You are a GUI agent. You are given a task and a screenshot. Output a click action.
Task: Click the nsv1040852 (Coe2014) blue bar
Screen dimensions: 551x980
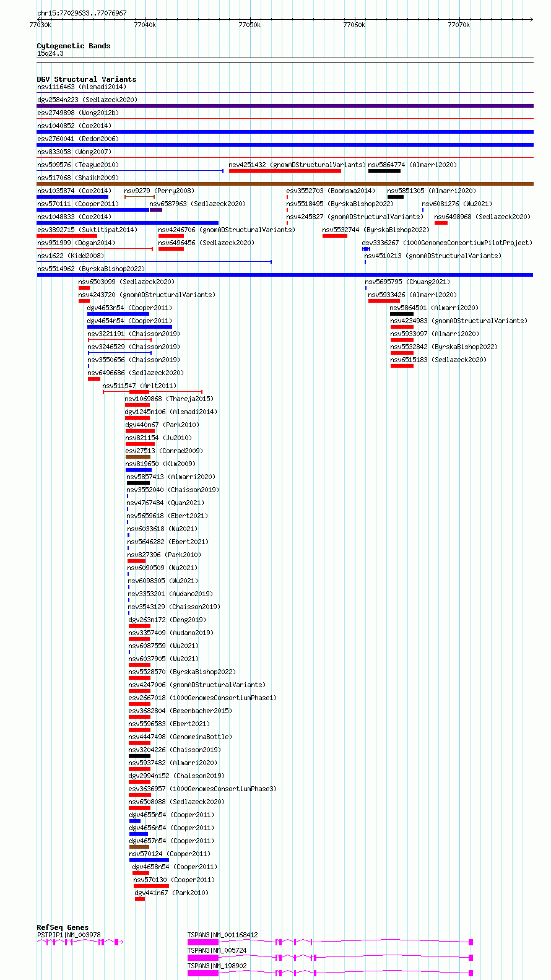point(285,132)
